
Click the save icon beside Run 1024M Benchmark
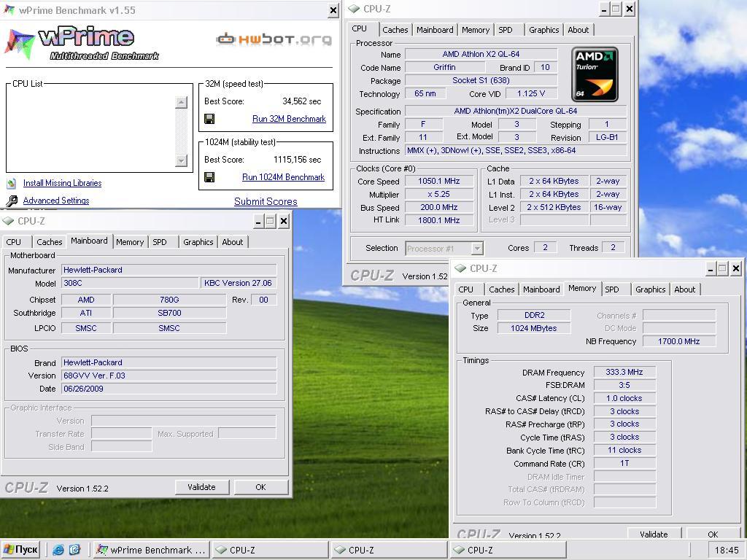[209, 177]
